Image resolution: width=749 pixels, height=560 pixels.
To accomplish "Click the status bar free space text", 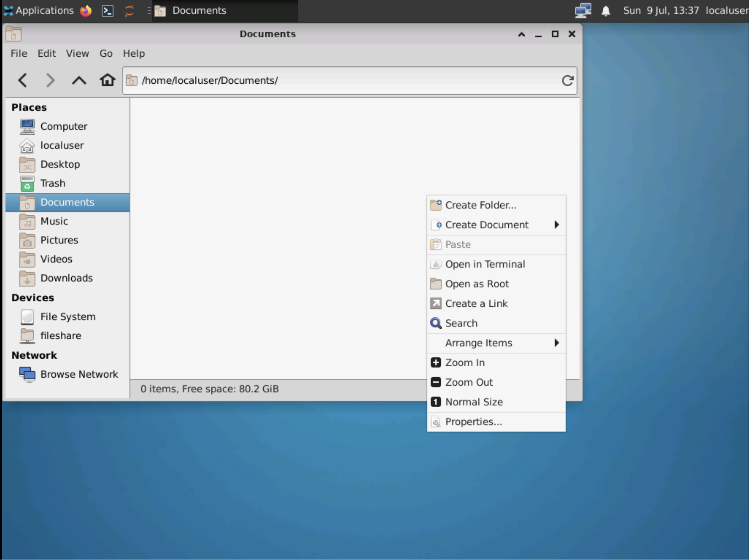I will 210,389.
